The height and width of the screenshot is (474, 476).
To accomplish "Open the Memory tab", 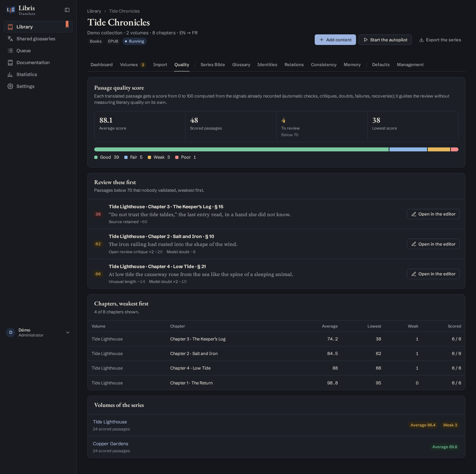I will (x=352, y=65).
